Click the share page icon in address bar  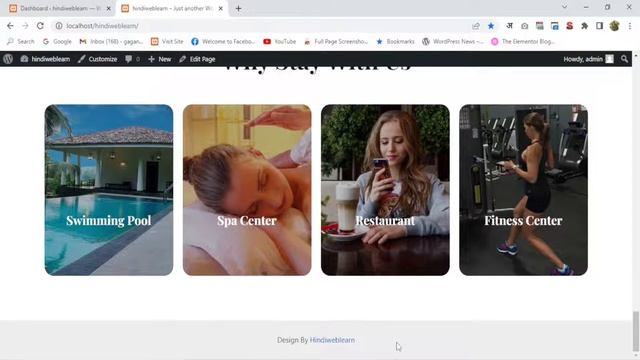tap(476, 26)
